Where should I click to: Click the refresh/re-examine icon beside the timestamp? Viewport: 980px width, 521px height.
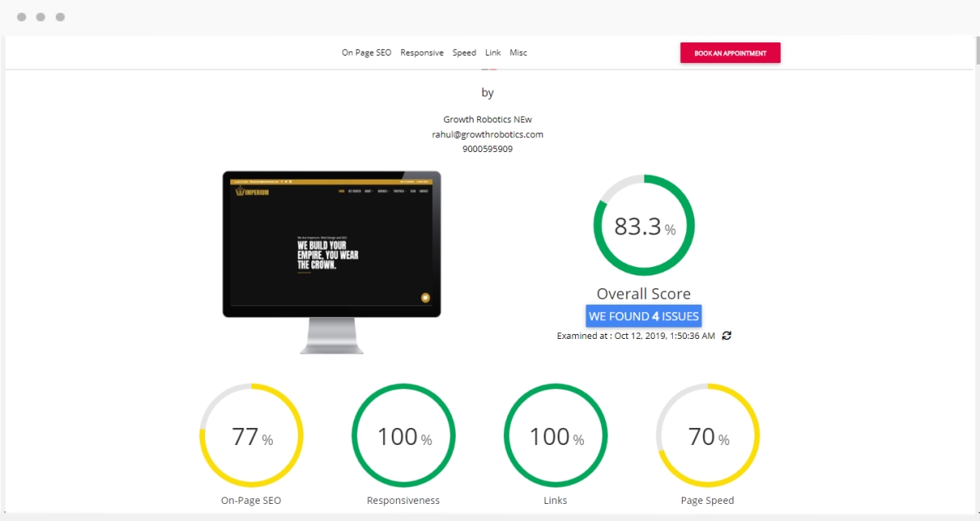(x=727, y=336)
